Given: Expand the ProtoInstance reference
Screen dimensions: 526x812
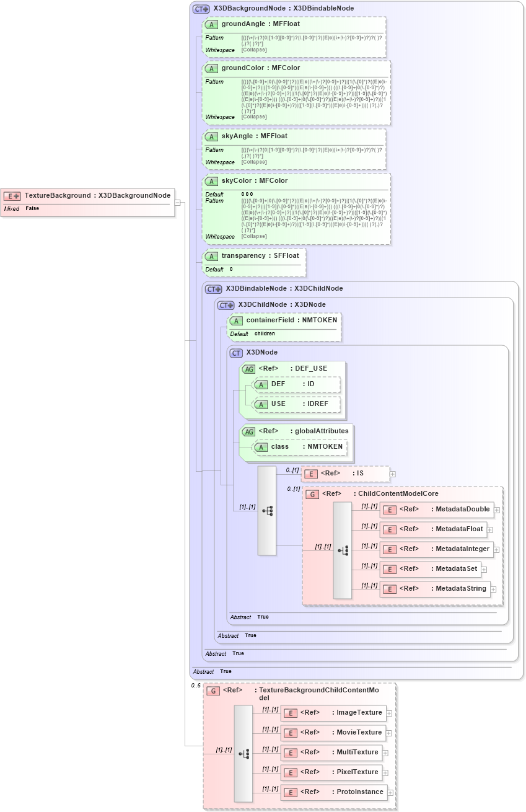Looking at the screenshot, I should click(x=390, y=793).
